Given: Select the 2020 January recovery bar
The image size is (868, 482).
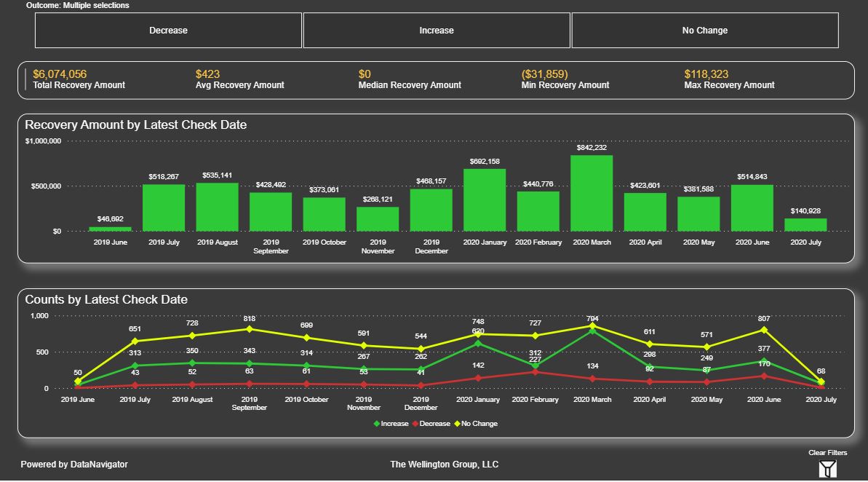Looking at the screenshot, I should [x=485, y=200].
